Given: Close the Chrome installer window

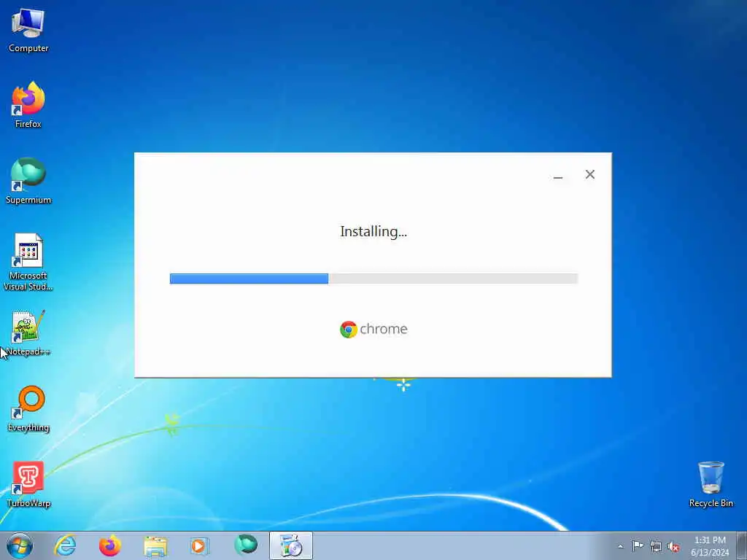Looking at the screenshot, I should [589, 174].
